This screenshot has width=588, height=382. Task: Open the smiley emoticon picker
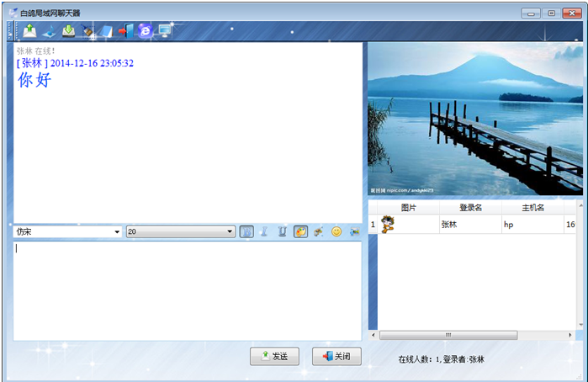336,232
